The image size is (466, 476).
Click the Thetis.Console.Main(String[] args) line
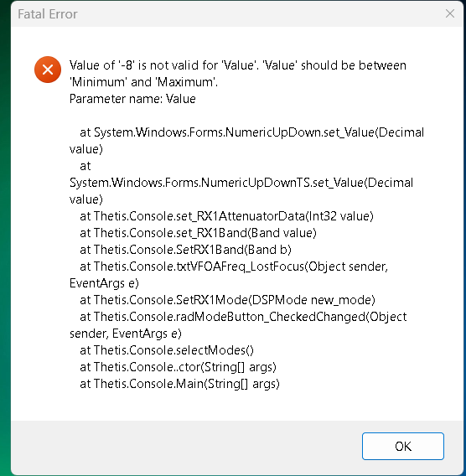pos(179,384)
